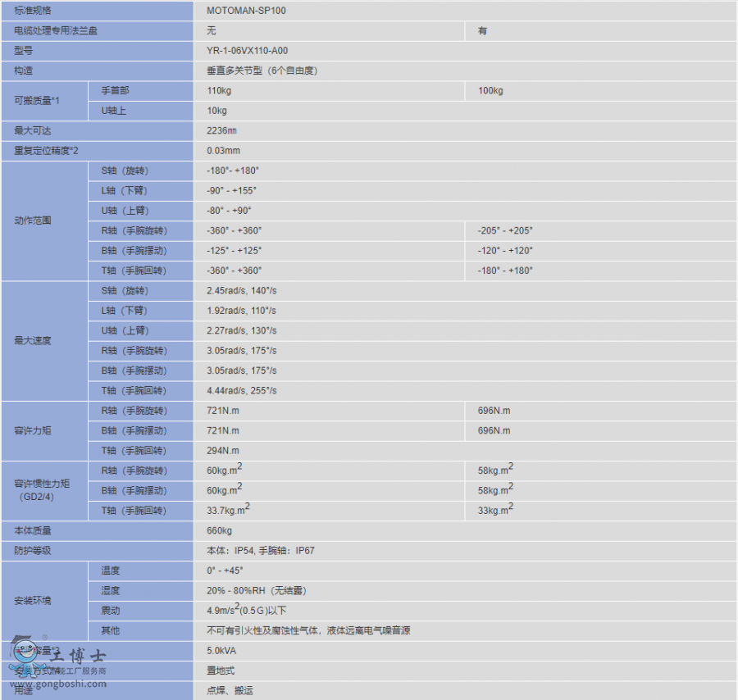Click the "可搬质量*1" group label
The image size is (738, 700).
37,101
